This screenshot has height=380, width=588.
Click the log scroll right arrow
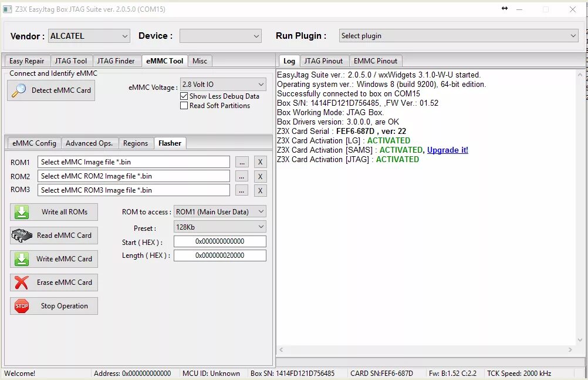(570, 349)
